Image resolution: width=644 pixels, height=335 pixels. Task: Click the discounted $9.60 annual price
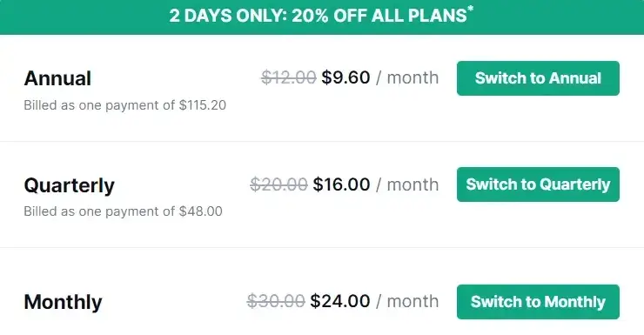click(345, 77)
